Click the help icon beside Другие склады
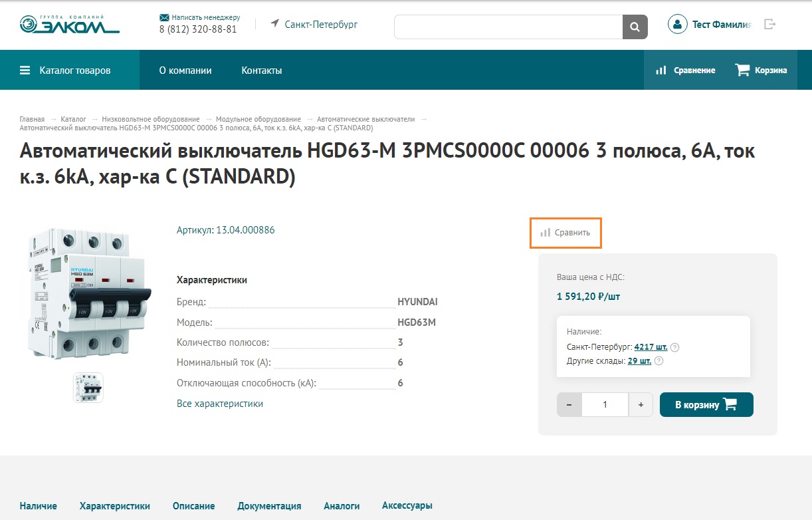This screenshot has width=812, height=520. (659, 361)
